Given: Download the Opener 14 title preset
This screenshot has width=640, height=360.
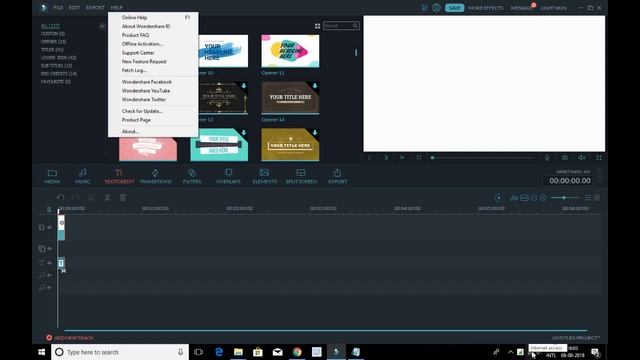Looking at the screenshot, I should (x=315, y=86).
